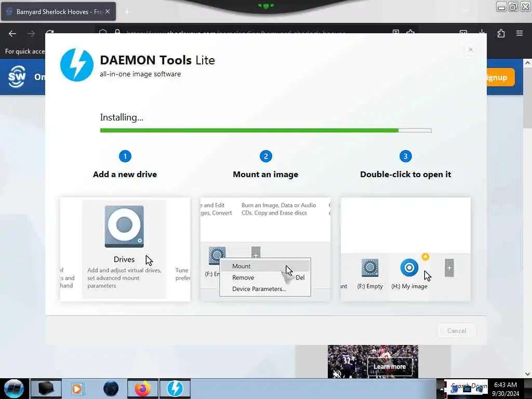
Task: Open the Windows Start menu
Action: 14,389
